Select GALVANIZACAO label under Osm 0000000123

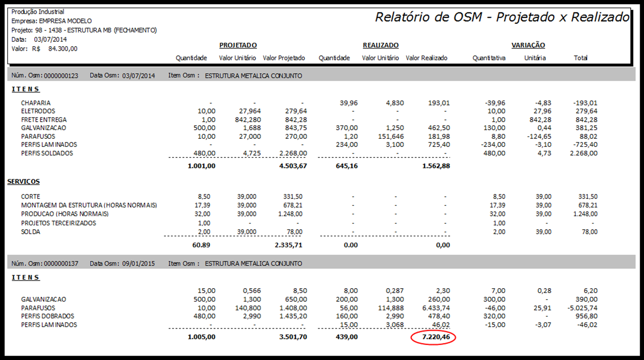pos(44,128)
